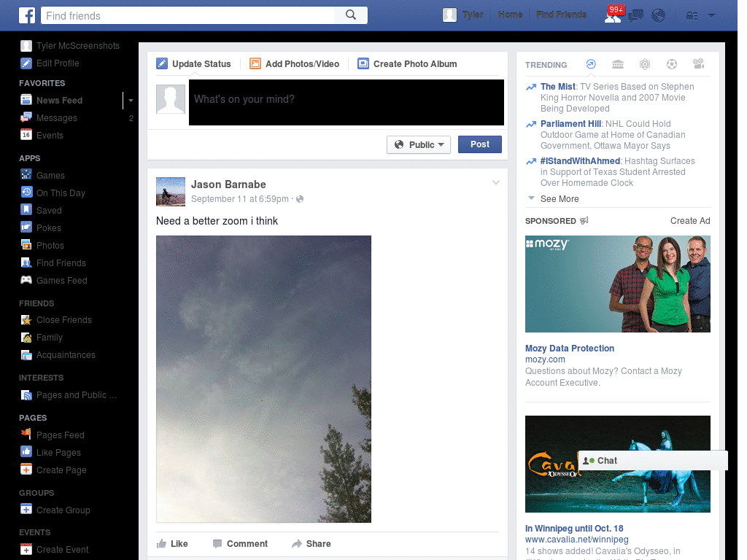Expand See More under Trending
The width and height of the screenshot is (747, 560).
coord(560,198)
